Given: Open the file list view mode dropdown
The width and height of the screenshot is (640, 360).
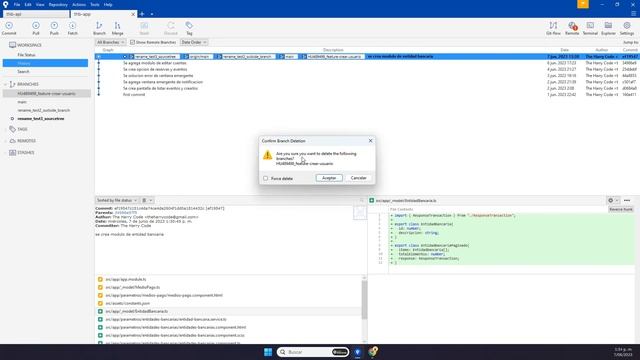Looking at the screenshot, I should point(147,200).
